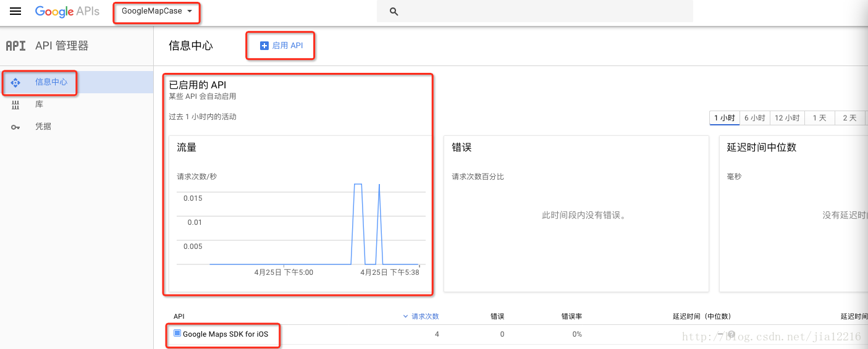Open the Google Maps SDK for iOS link

tap(225, 334)
